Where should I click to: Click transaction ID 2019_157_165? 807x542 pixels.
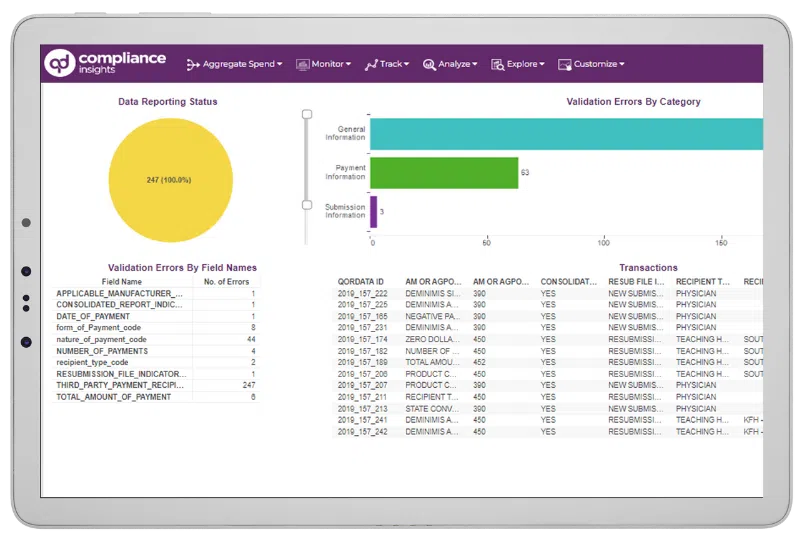tap(362, 317)
